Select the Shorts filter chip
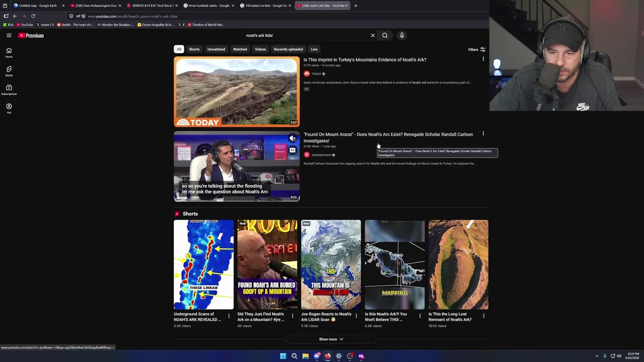The width and height of the screenshot is (644, 362). pos(194,49)
